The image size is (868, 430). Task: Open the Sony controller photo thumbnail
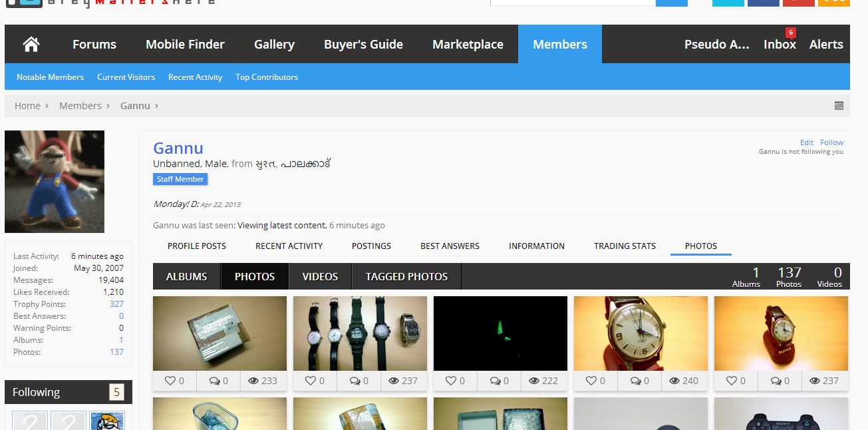point(781,413)
